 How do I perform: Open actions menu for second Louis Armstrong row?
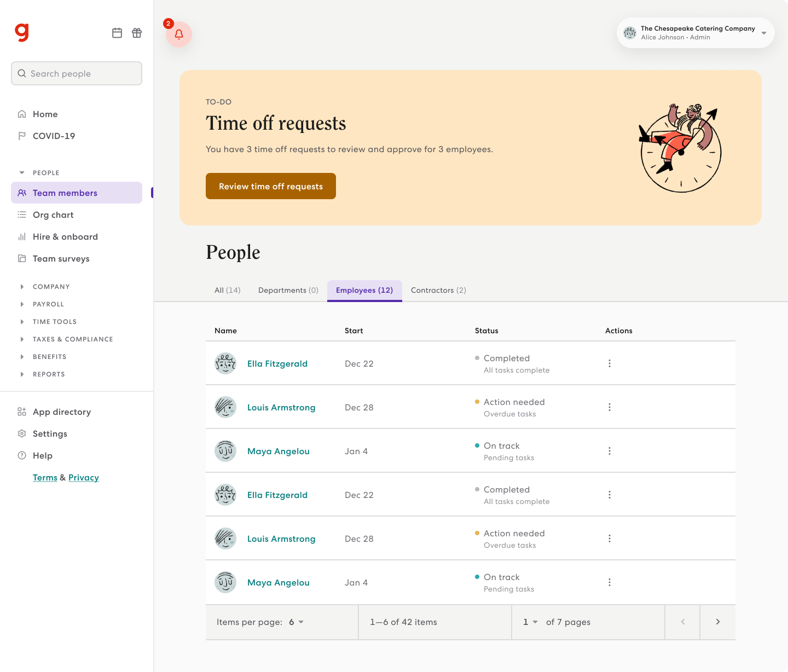click(610, 538)
